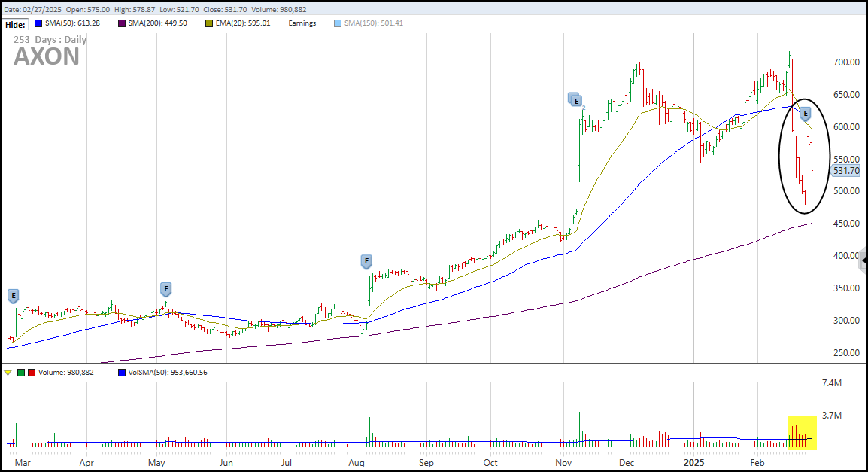Click the Feb date axis label
Screen dimensions: 868x472
pyautogui.click(x=757, y=462)
